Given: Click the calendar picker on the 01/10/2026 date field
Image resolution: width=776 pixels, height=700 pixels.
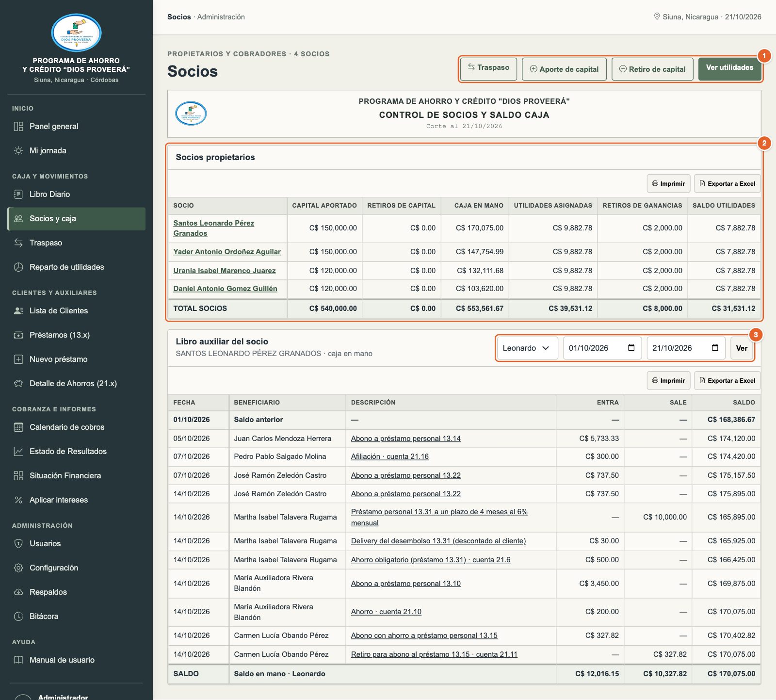Looking at the screenshot, I should pyautogui.click(x=631, y=348).
